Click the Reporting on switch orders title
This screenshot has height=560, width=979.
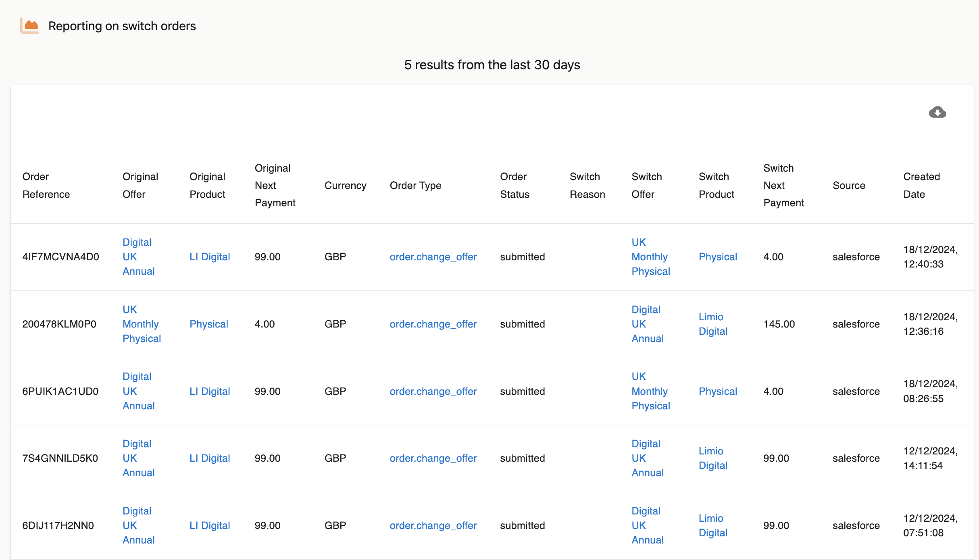coord(122,26)
